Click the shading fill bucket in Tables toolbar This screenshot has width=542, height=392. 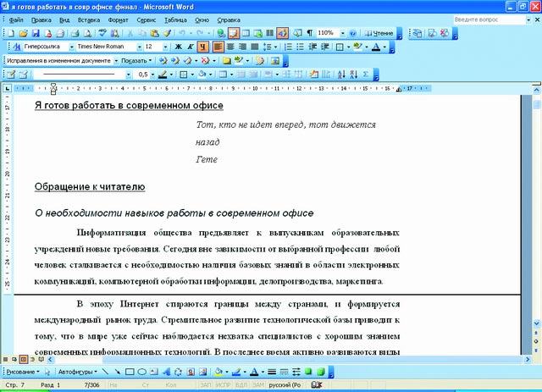coord(202,74)
